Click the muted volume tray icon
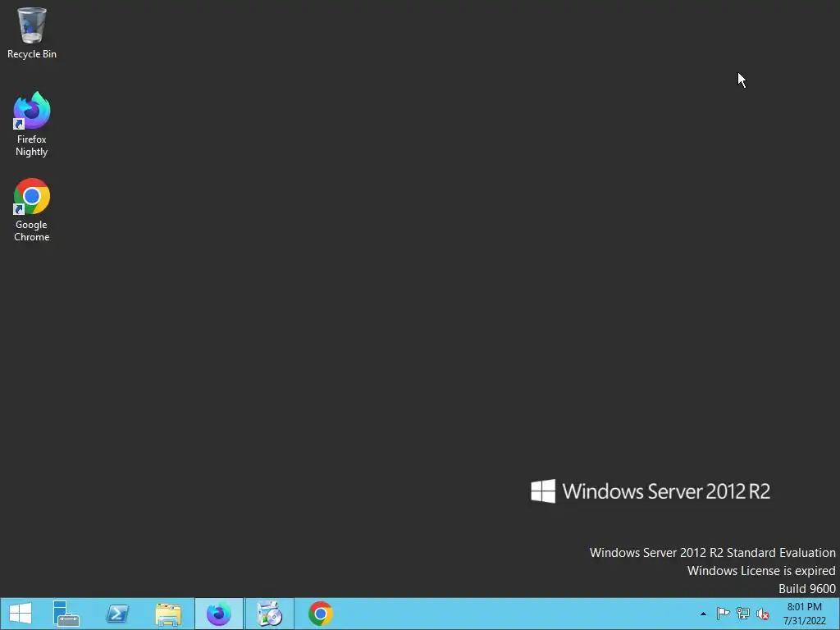840x630 pixels. click(x=763, y=614)
